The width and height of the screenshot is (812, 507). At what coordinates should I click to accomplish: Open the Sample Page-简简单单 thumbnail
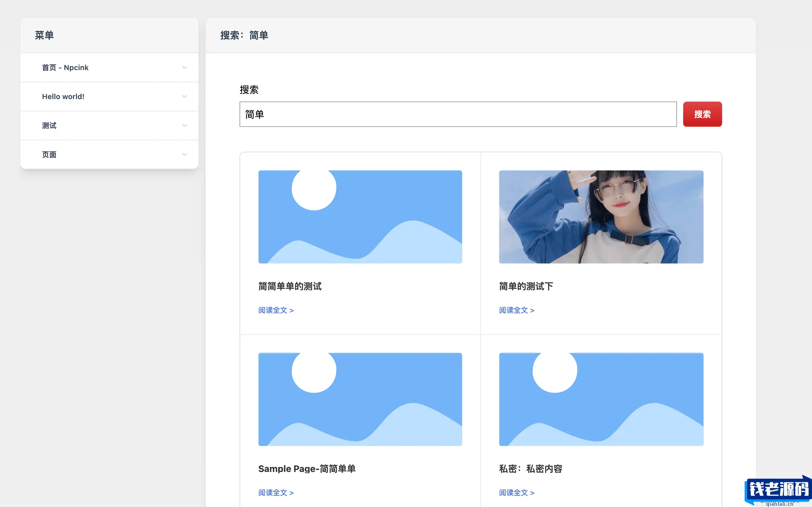(360, 399)
